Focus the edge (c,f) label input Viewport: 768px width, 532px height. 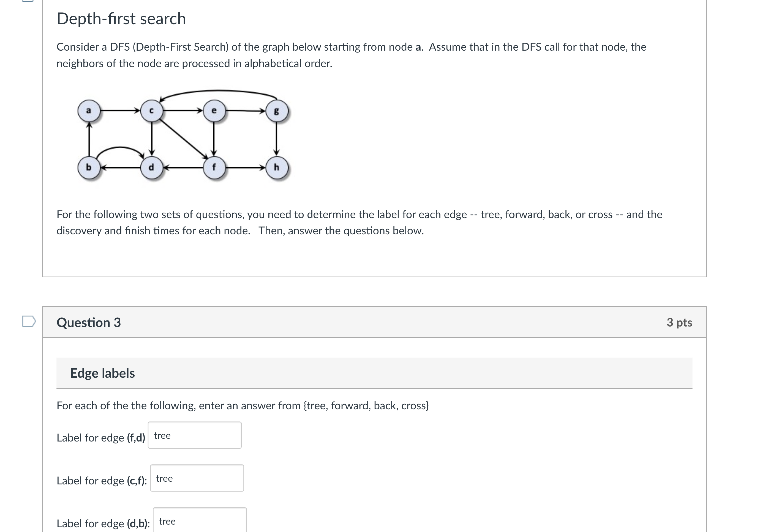(197, 478)
